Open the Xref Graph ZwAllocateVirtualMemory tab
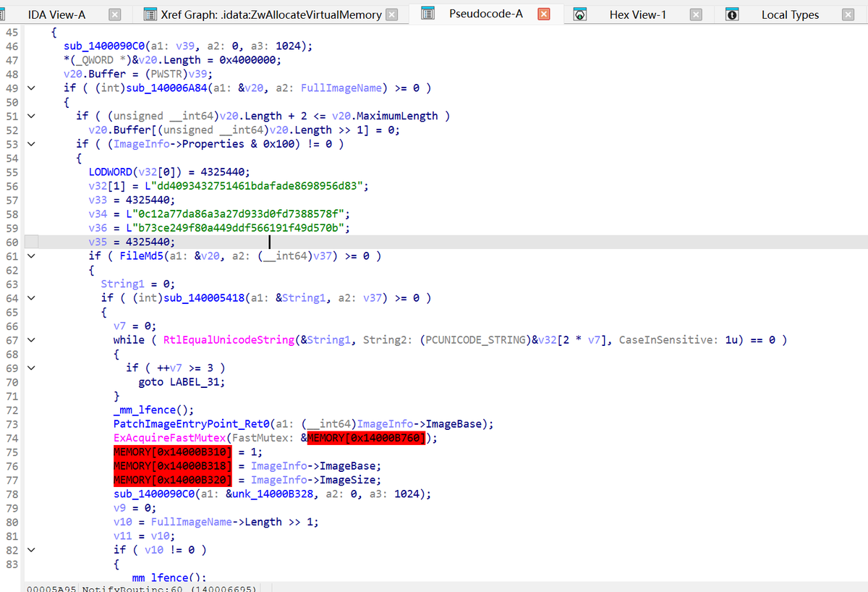Screen dimensions: 868x592 click(x=271, y=14)
